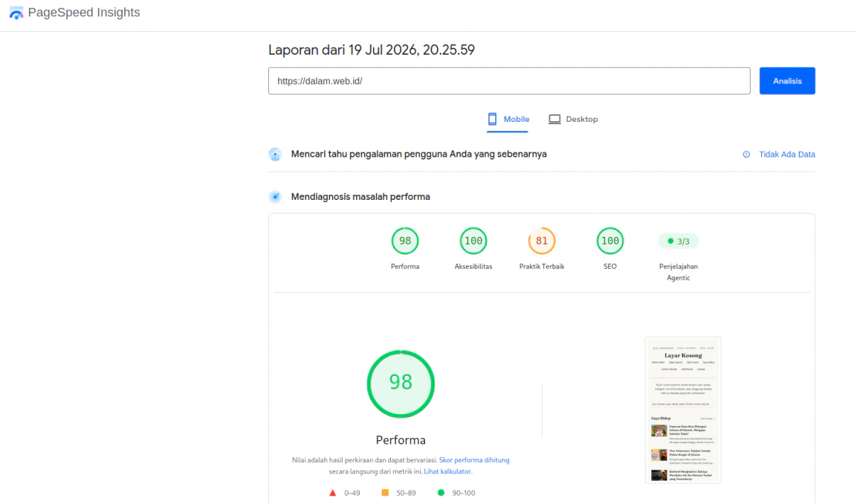Select the Performa 98 score gauge

pyautogui.click(x=405, y=241)
